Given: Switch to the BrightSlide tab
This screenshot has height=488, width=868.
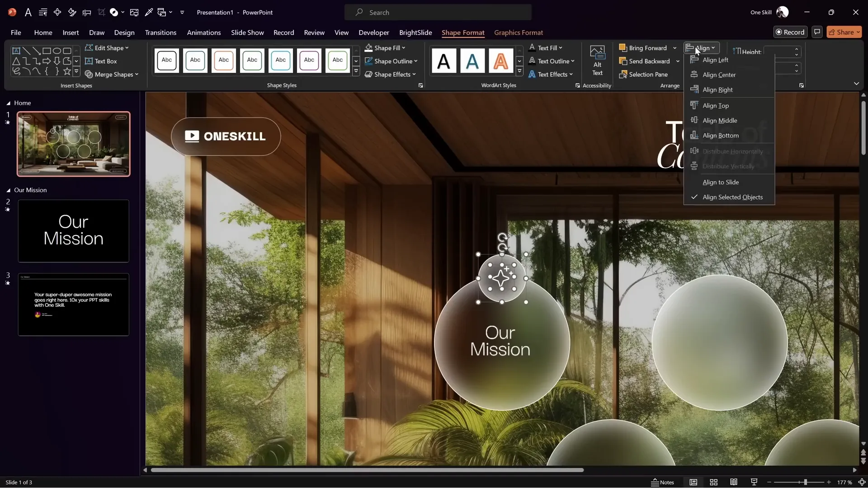Looking at the screenshot, I should pyautogui.click(x=415, y=33).
